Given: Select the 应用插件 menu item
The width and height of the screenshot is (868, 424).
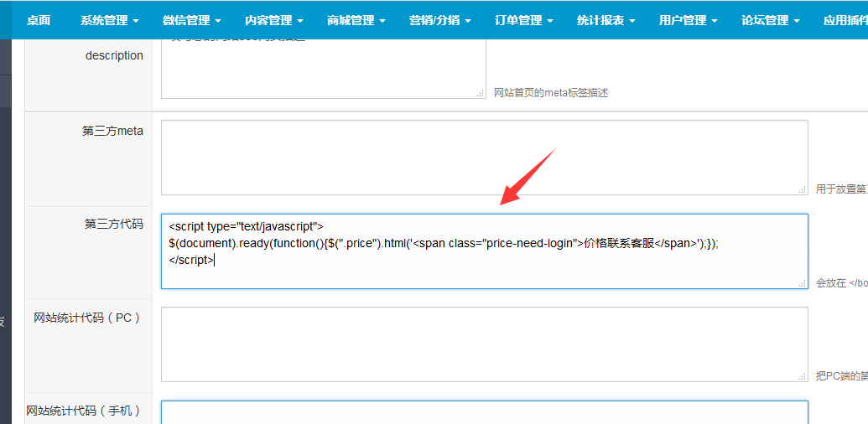Looking at the screenshot, I should [845, 20].
